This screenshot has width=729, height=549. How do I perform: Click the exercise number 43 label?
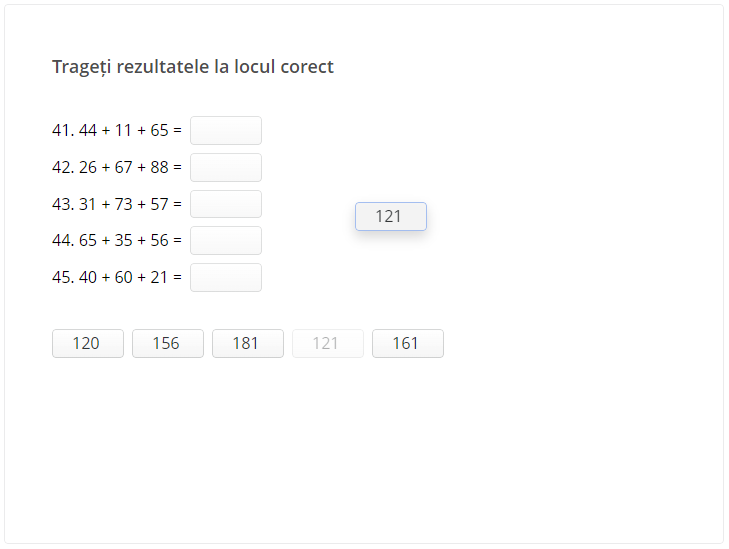pyautogui.click(x=62, y=204)
